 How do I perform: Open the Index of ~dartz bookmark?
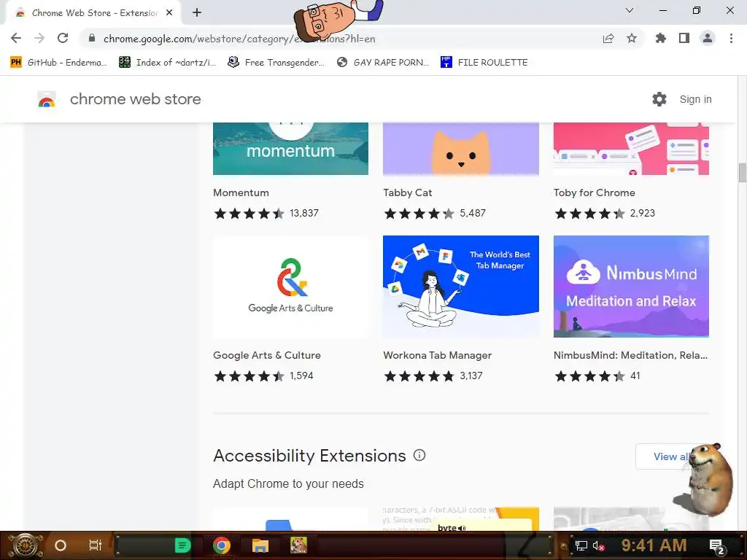click(167, 63)
